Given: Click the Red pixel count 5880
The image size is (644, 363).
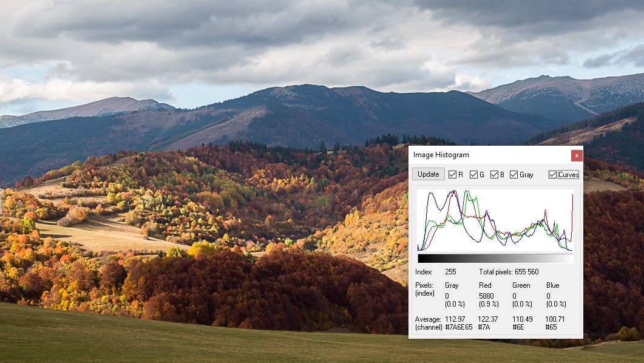Looking at the screenshot, I should [x=487, y=296].
